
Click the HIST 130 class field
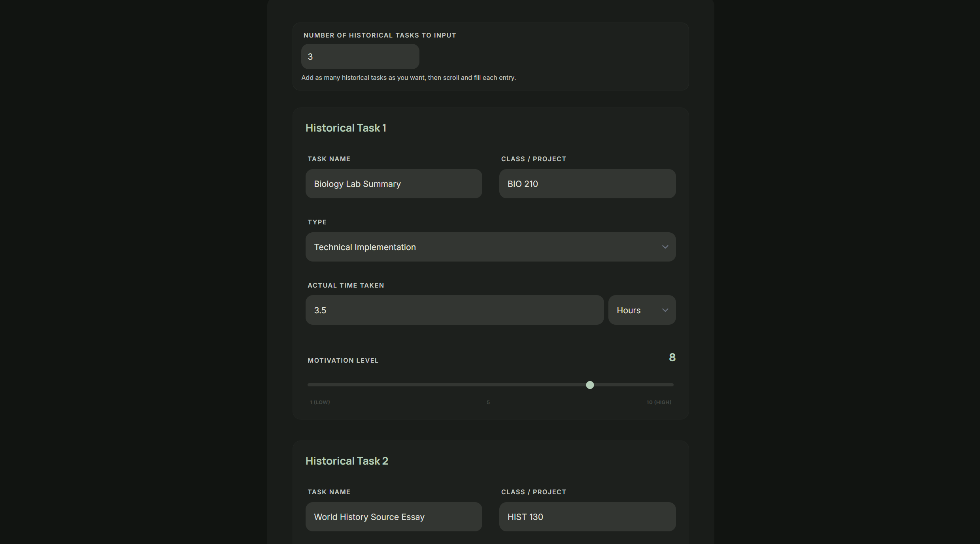(587, 517)
